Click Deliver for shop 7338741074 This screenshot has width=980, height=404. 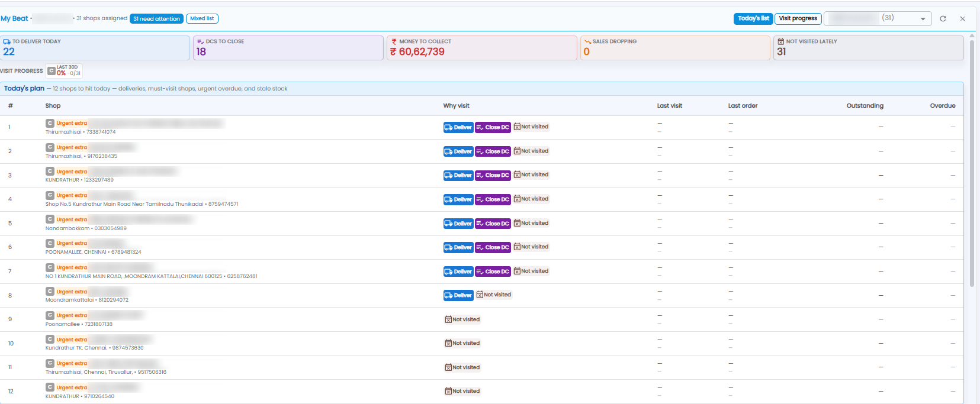point(458,127)
